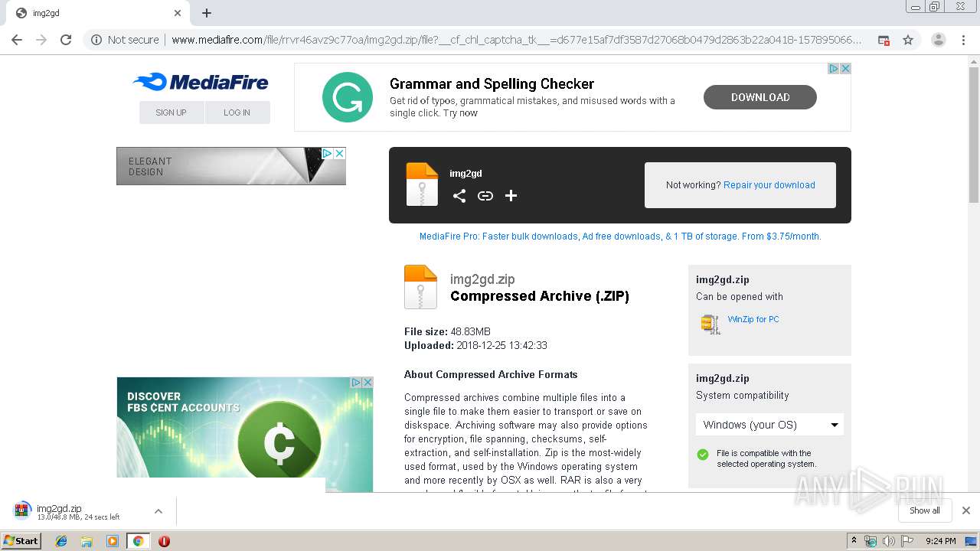This screenshot has width=980, height=551.
Task: Click the address bar URL
Action: click(x=516, y=40)
